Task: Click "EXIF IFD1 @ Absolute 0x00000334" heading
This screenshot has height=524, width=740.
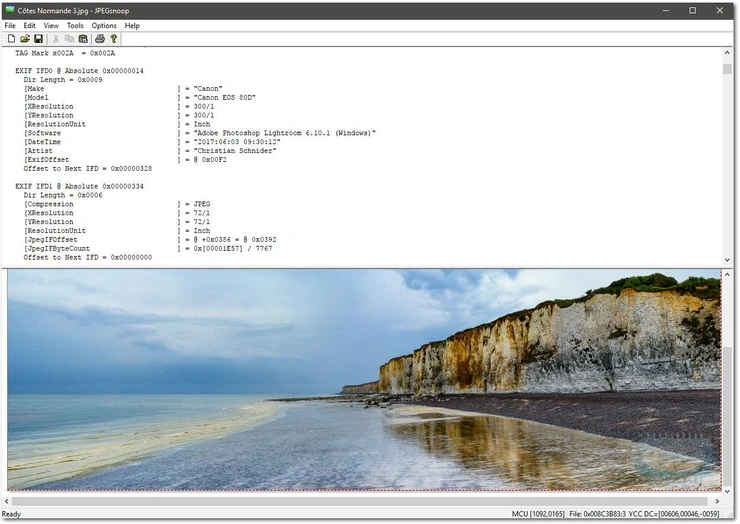Action: 79,186
